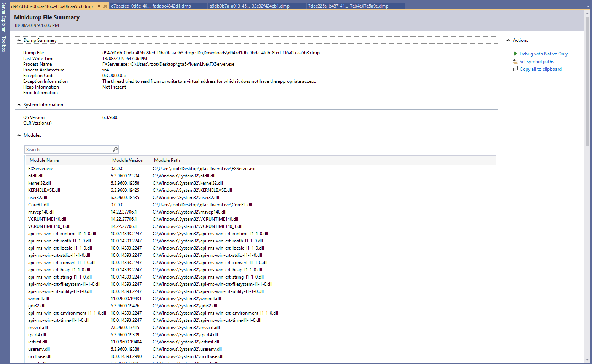The image size is (592, 364).
Task: Collapse the System Information section
Action: click(19, 104)
